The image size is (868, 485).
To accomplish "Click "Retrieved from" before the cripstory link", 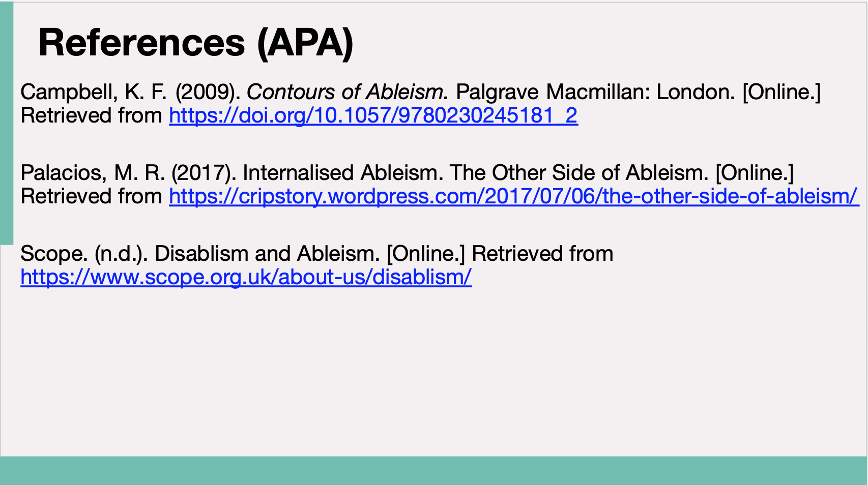I will [92, 196].
